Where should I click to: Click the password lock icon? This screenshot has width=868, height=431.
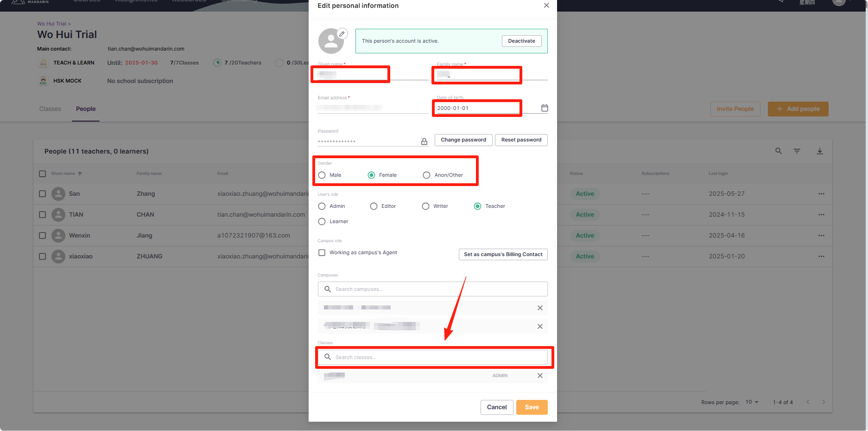pyautogui.click(x=424, y=142)
